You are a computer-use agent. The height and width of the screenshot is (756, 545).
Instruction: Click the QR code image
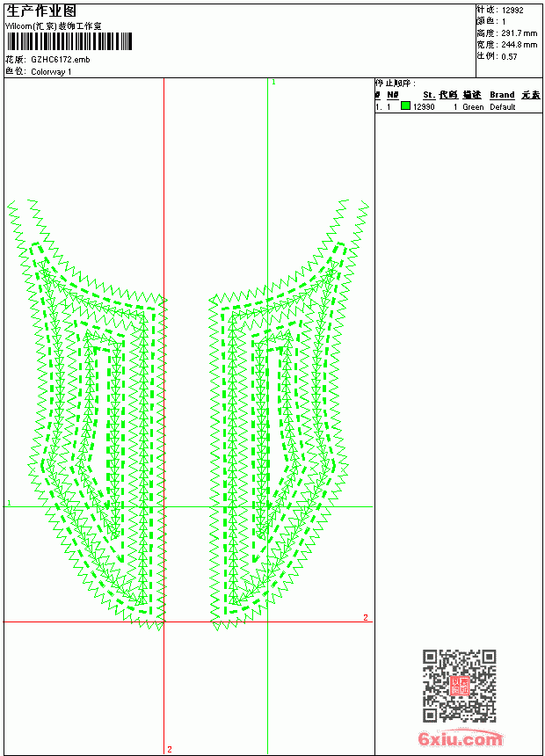click(x=460, y=686)
